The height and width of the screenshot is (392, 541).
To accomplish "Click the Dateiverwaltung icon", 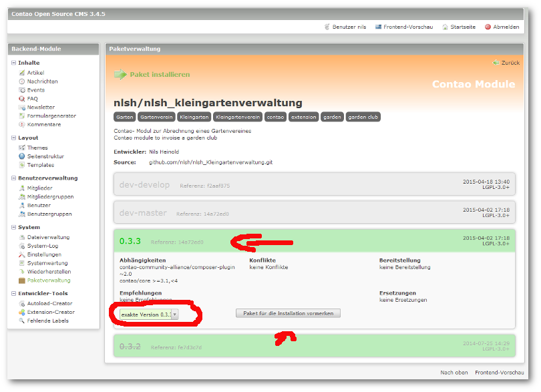I will tap(22, 238).
